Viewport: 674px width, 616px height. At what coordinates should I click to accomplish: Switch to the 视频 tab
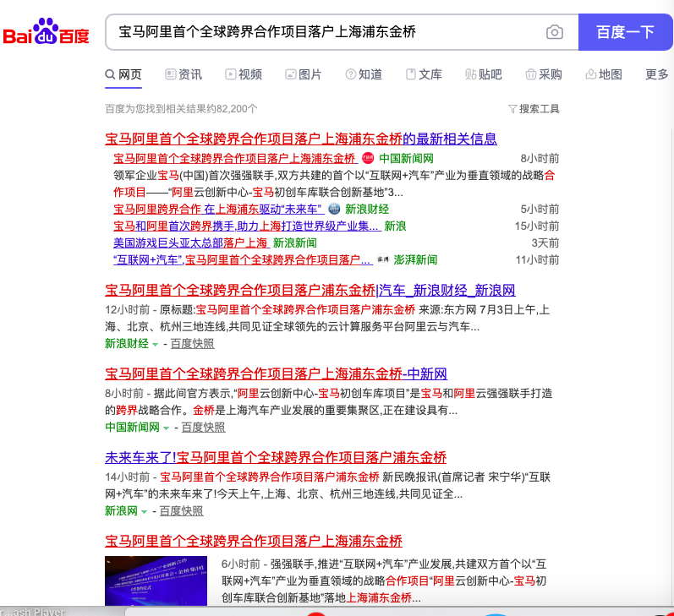244,74
